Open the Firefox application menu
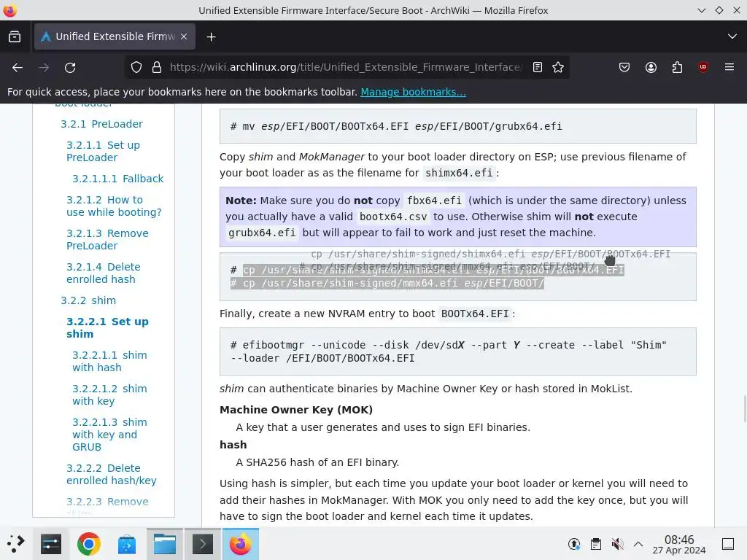 click(x=729, y=68)
